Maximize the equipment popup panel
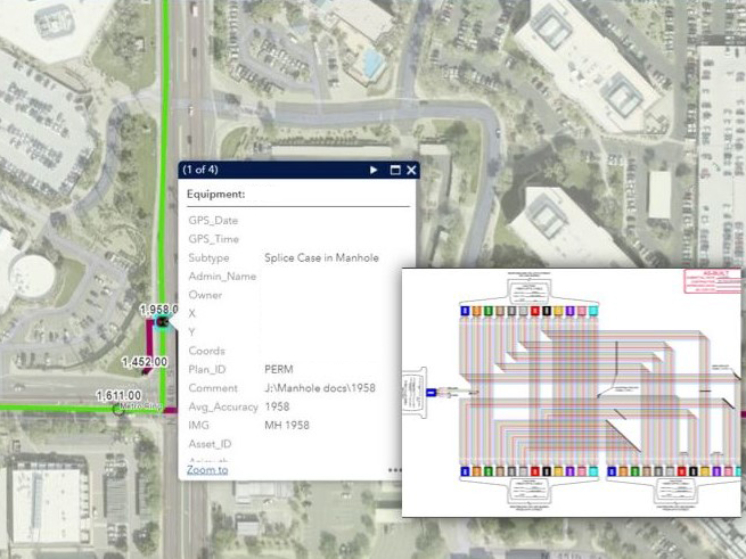This screenshot has width=746, height=559. [x=395, y=170]
